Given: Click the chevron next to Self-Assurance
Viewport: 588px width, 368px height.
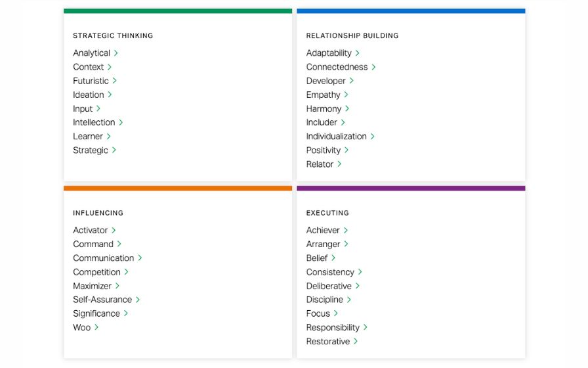Looking at the screenshot, I should (x=138, y=300).
